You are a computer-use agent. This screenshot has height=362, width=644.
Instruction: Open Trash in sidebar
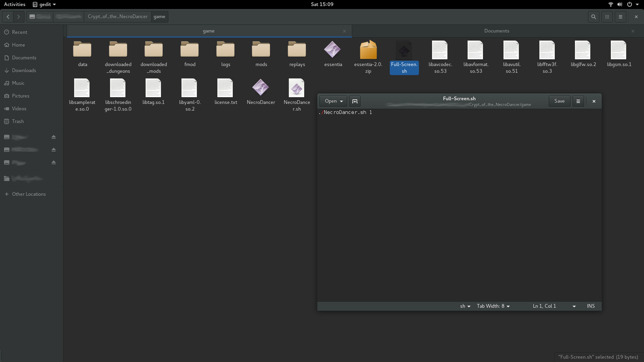[32, 121]
